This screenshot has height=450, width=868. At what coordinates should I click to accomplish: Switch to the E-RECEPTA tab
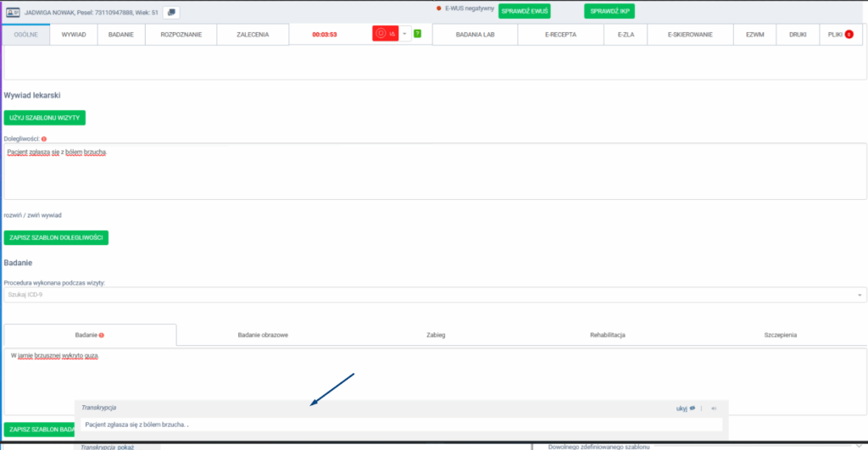click(x=561, y=35)
